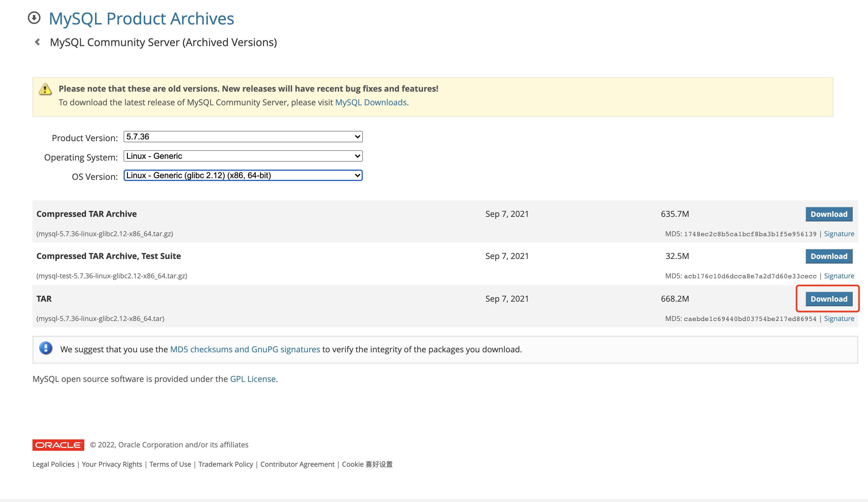Click the red Oracle logo
This screenshot has height=502, width=868.
click(x=58, y=445)
